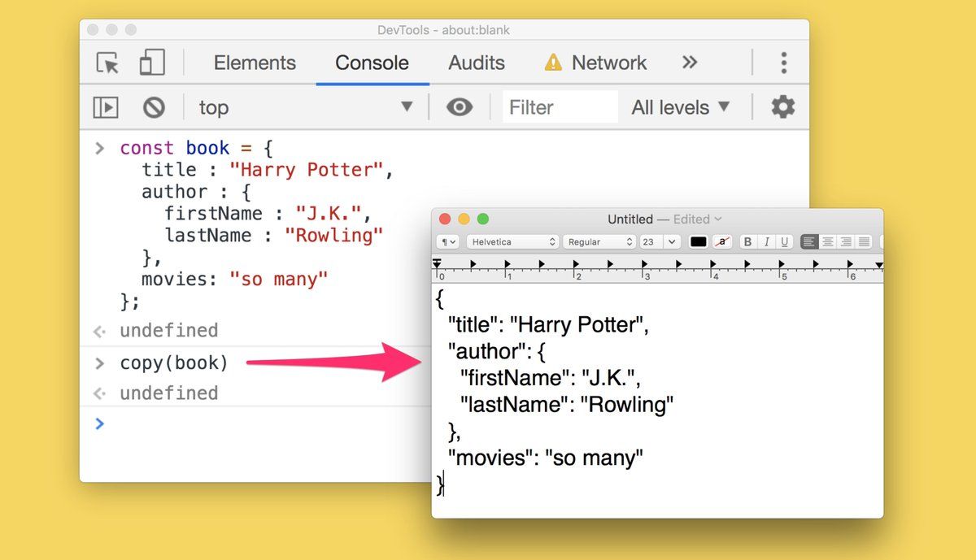Toggle underline formatting in TextEdit
This screenshot has width=976, height=560.
tap(784, 242)
